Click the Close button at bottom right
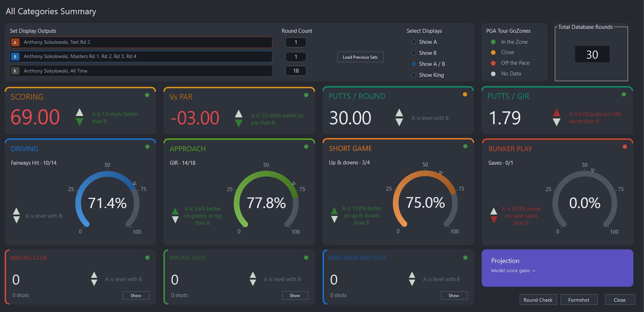This screenshot has width=644, height=312. [620, 300]
